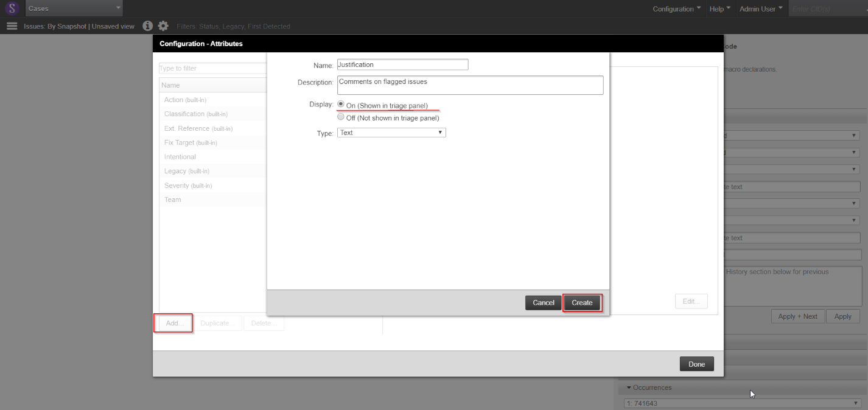Click the Edit... button
Viewport: 868px width, 410px height.
(x=691, y=301)
